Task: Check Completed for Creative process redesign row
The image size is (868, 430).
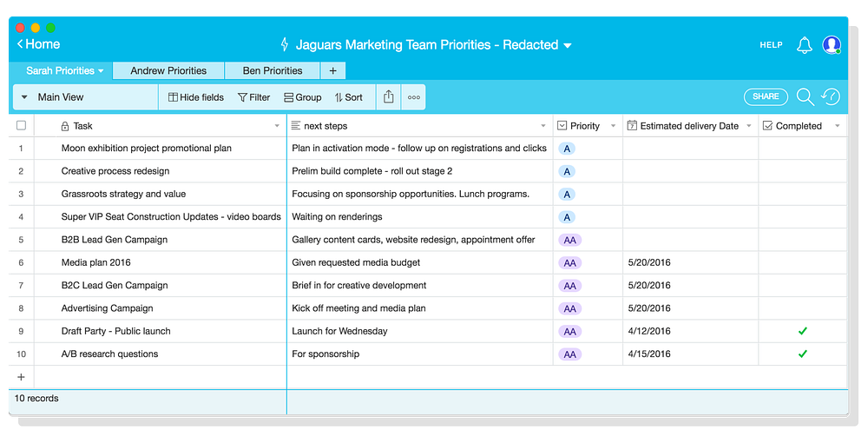Action: click(802, 171)
